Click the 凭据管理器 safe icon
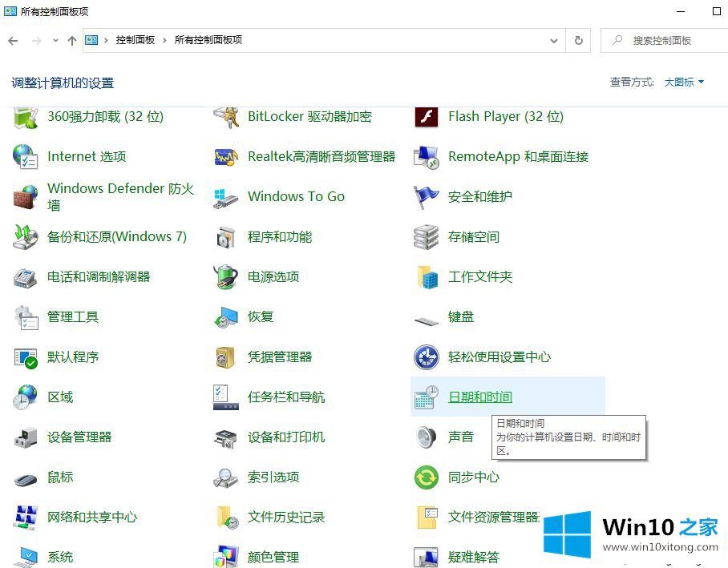728x568 pixels. point(226,358)
